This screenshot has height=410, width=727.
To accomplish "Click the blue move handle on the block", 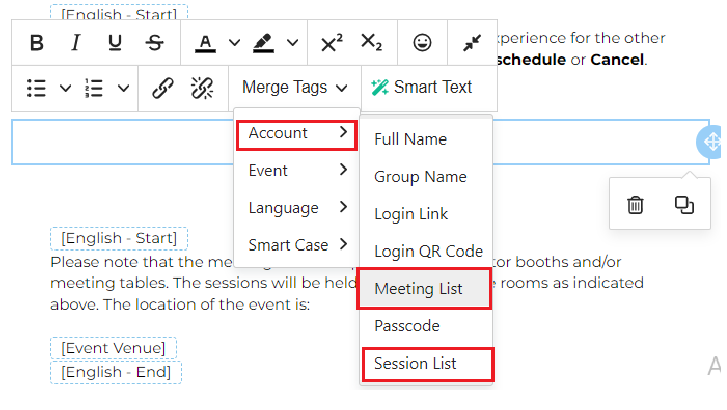I will click(711, 143).
